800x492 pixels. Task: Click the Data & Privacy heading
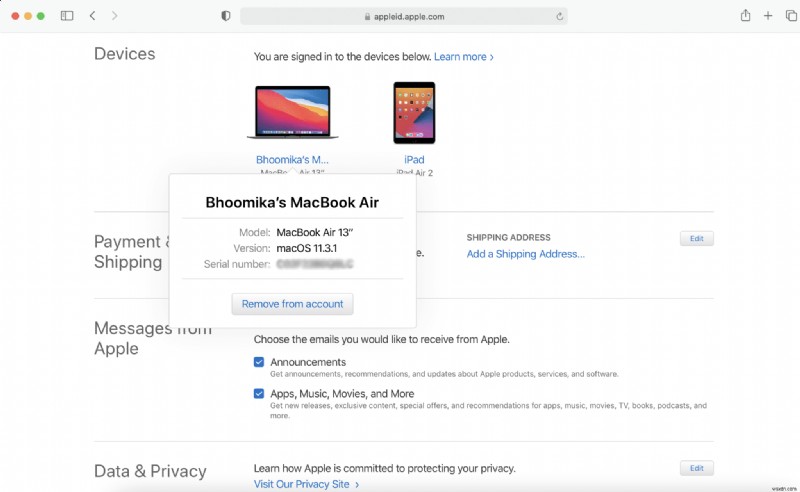(x=150, y=471)
